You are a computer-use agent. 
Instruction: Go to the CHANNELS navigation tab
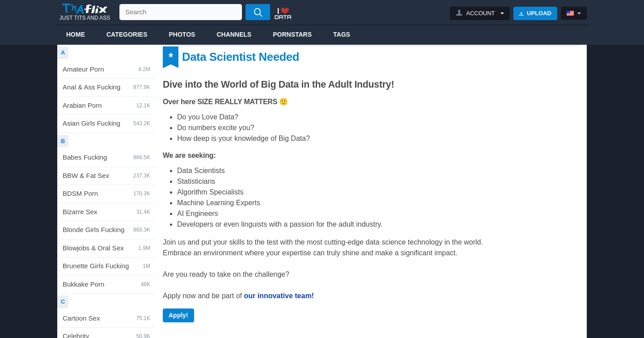point(234,34)
